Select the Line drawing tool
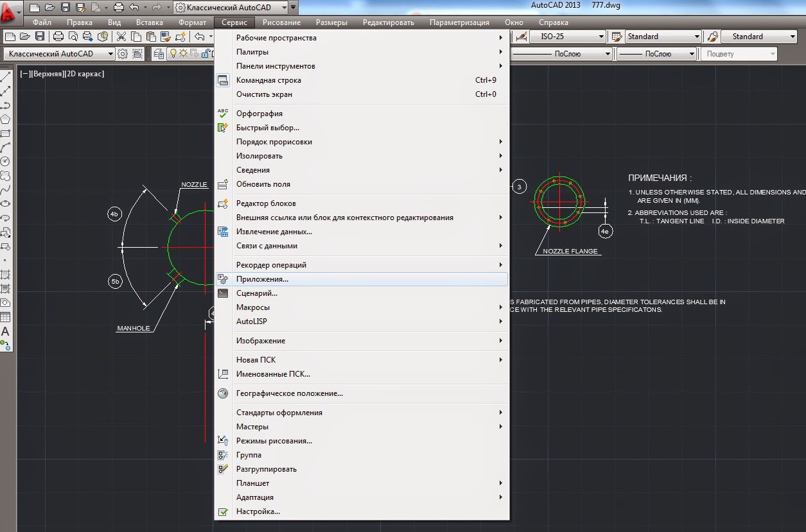806x532 pixels. tap(5, 76)
